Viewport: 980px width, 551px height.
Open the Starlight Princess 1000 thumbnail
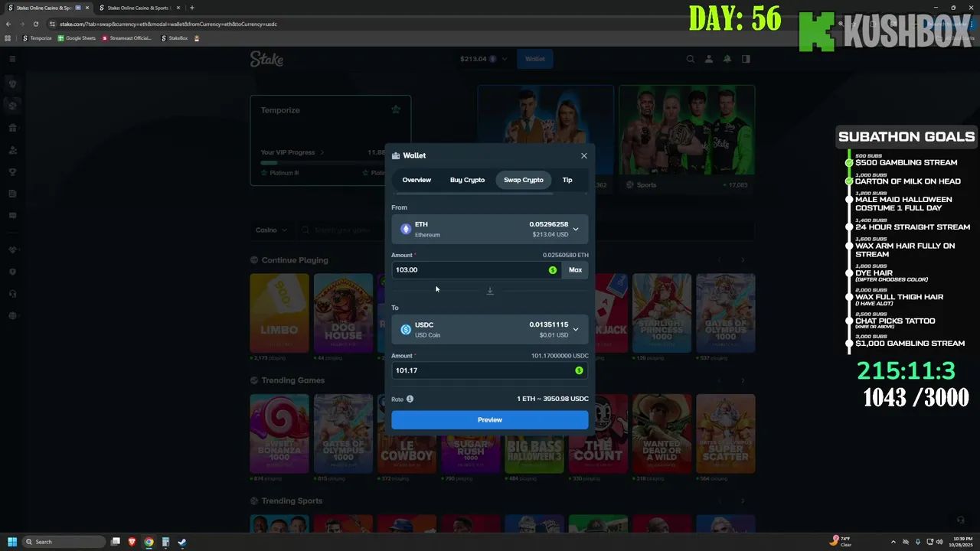point(661,312)
